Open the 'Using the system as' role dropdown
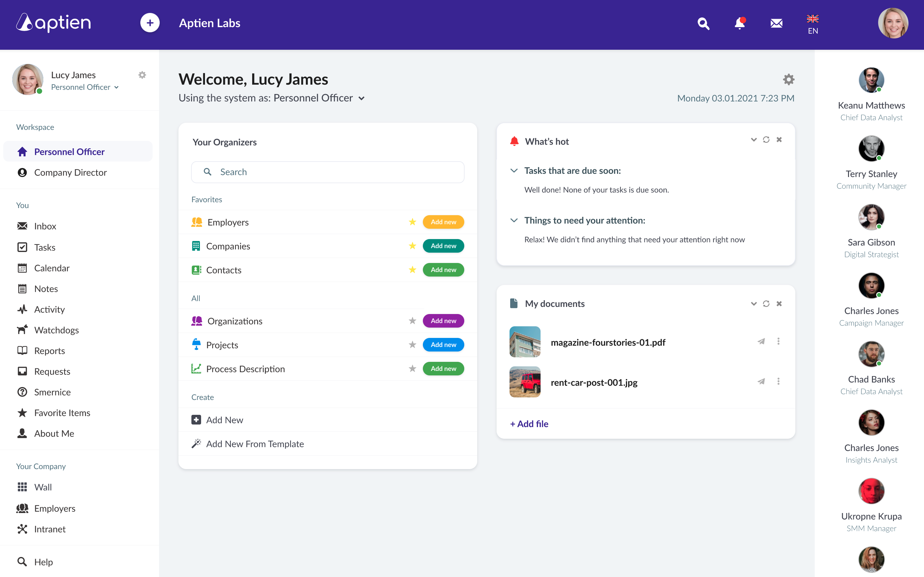Screen dimensions: 924x577 (361, 98)
